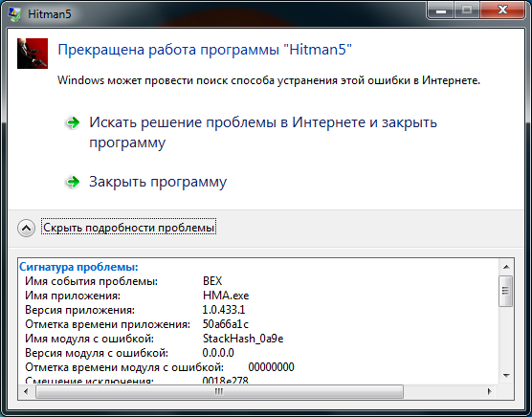Click "Скрыть подробности проблемы" label
The width and height of the screenshot is (532, 417).
(x=129, y=227)
